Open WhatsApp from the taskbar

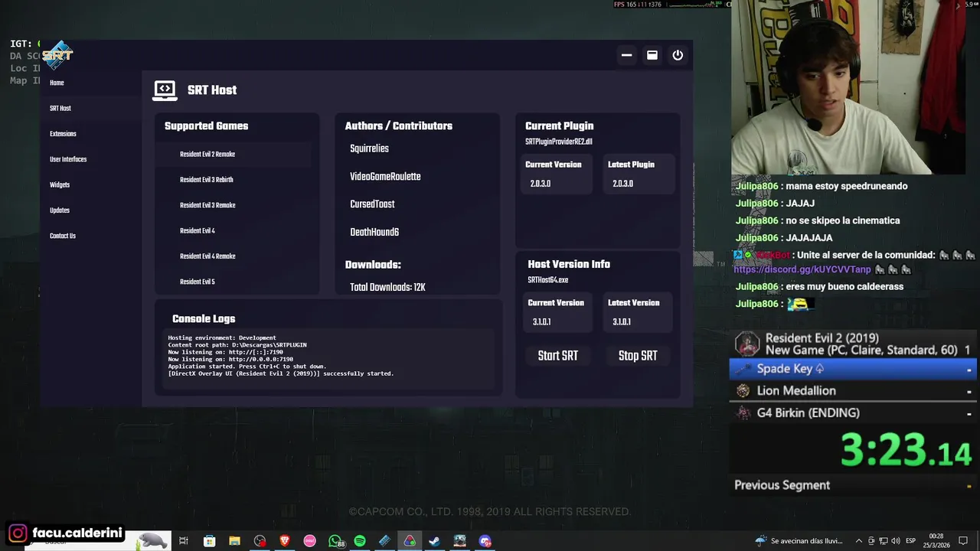335,542
